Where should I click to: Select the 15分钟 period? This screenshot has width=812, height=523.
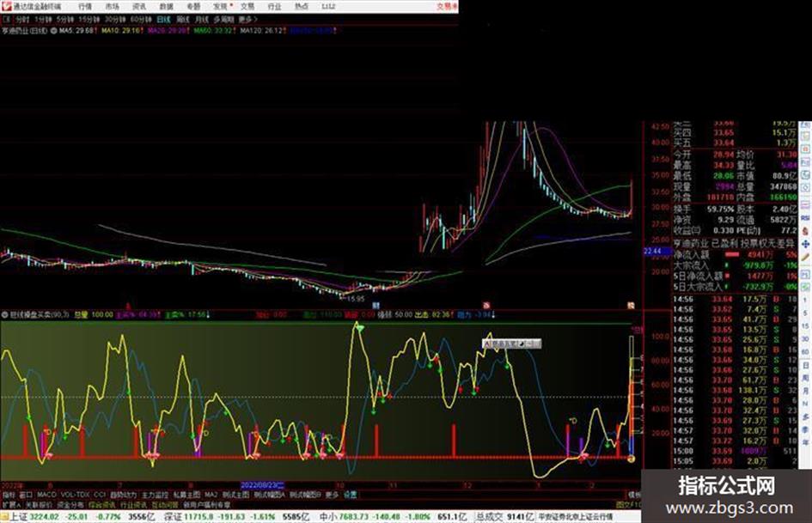[89, 20]
